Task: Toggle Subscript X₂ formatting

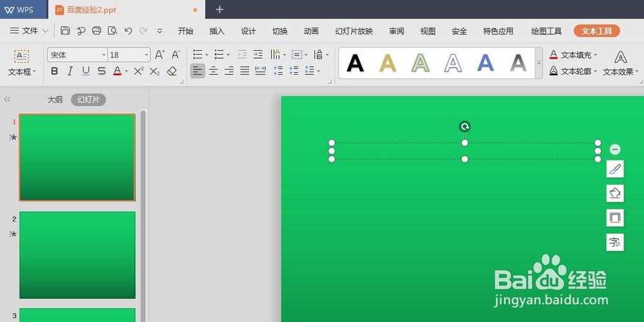Action: click(x=155, y=71)
